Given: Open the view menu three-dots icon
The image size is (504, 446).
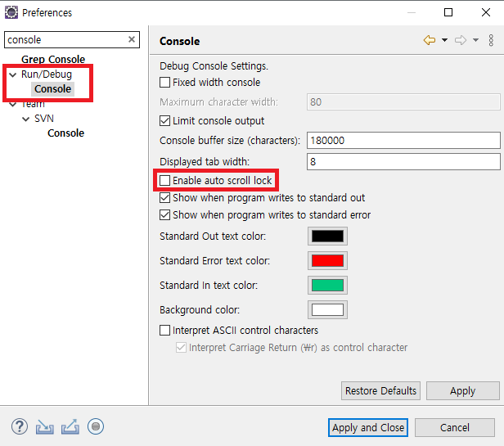Looking at the screenshot, I should point(491,41).
